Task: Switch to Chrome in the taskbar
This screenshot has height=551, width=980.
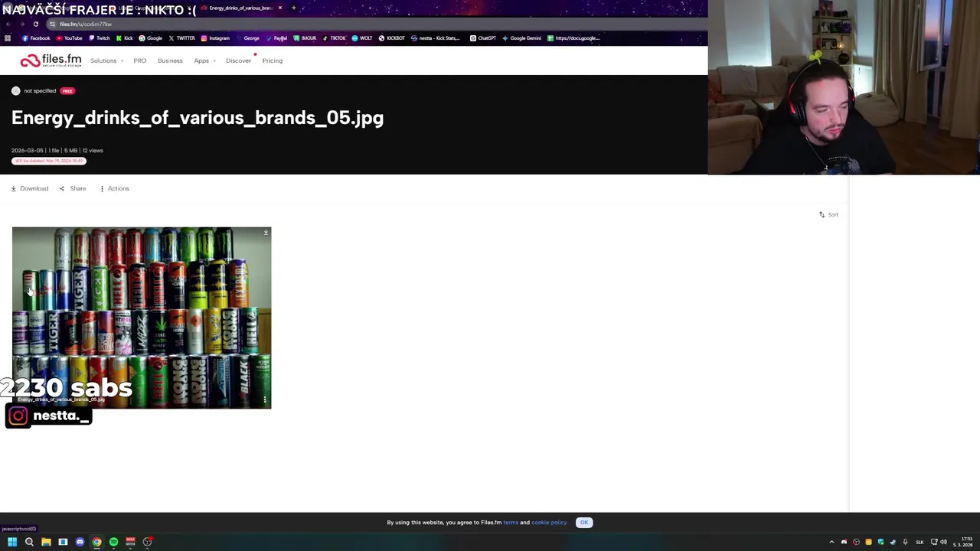Action: [x=96, y=542]
